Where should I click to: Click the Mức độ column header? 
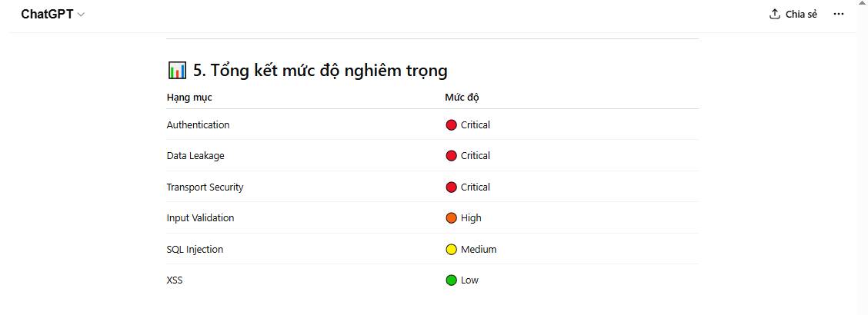462,98
